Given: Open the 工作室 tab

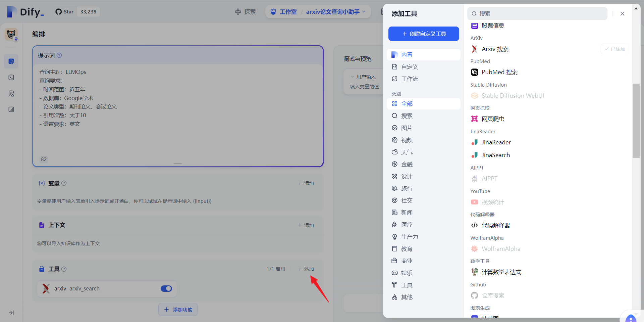Looking at the screenshot, I should point(283,12).
